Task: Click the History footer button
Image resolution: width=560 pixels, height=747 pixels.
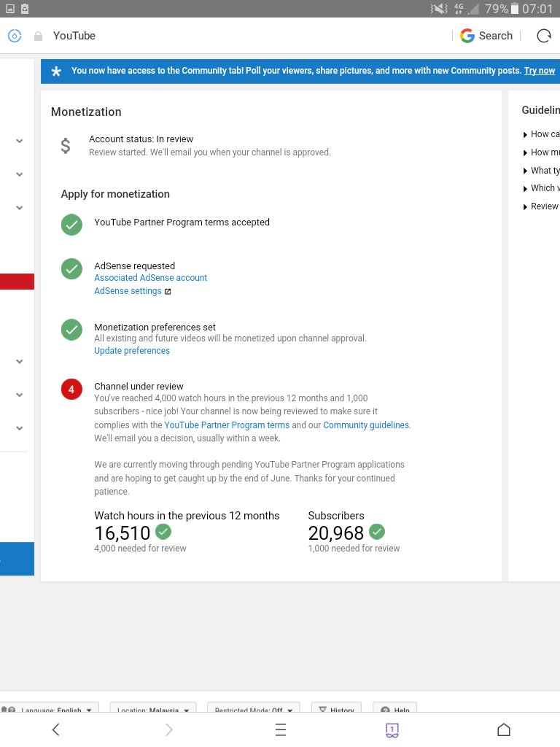Action: [336, 708]
